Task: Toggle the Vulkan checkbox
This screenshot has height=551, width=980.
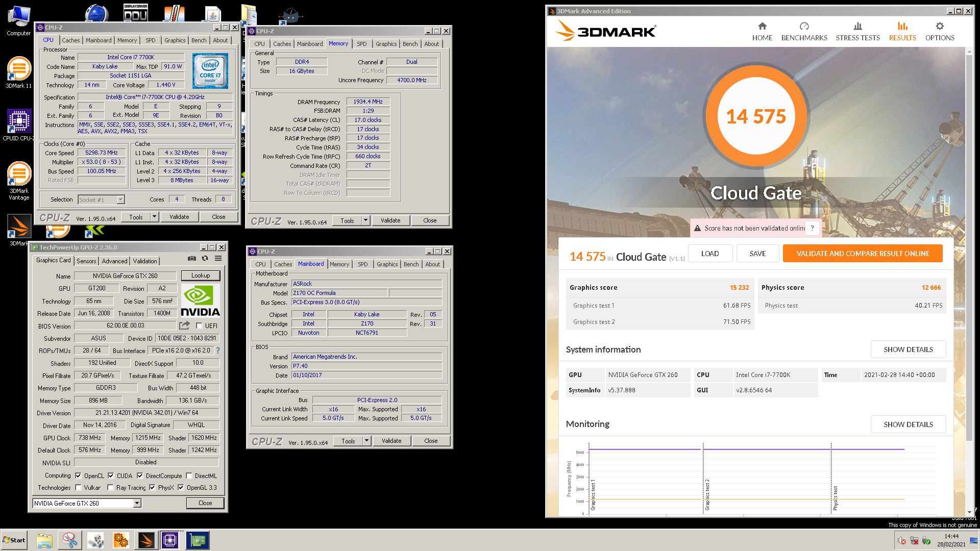Action: point(78,488)
